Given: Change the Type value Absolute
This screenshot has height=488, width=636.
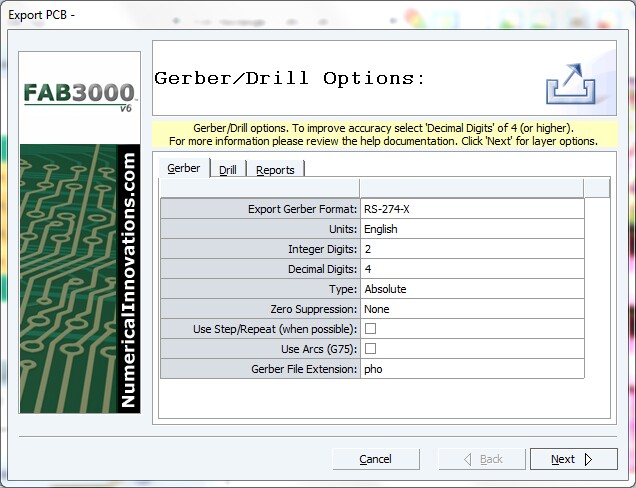Looking at the screenshot, I should 472,289.
